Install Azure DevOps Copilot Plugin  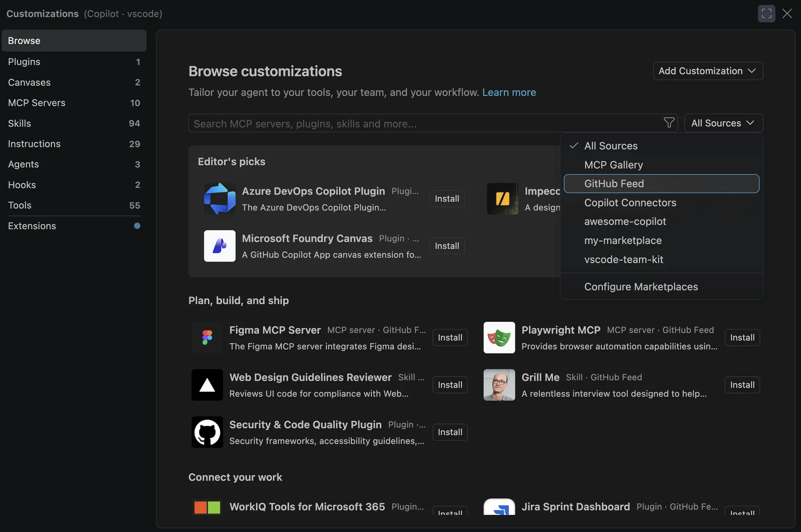click(447, 199)
